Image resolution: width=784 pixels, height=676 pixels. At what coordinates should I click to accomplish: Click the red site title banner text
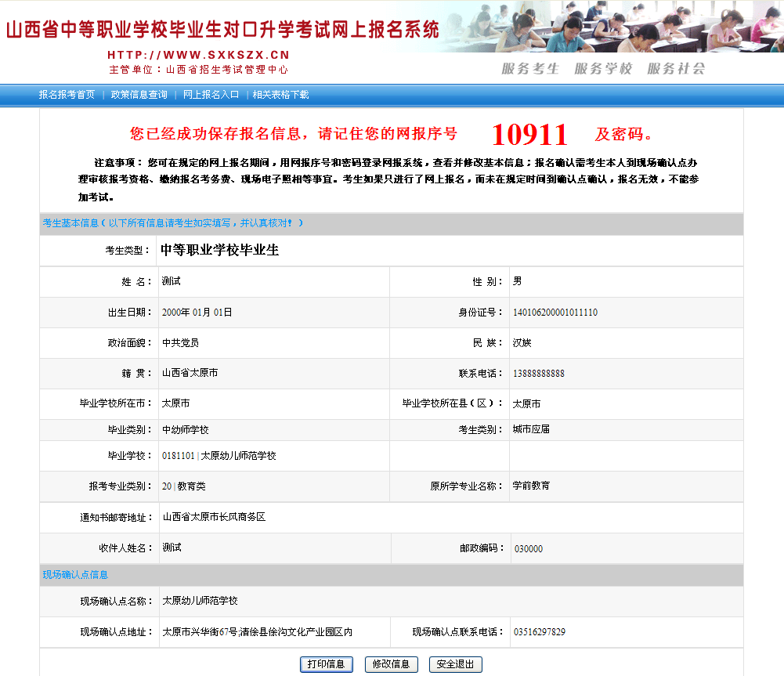(223, 29)
